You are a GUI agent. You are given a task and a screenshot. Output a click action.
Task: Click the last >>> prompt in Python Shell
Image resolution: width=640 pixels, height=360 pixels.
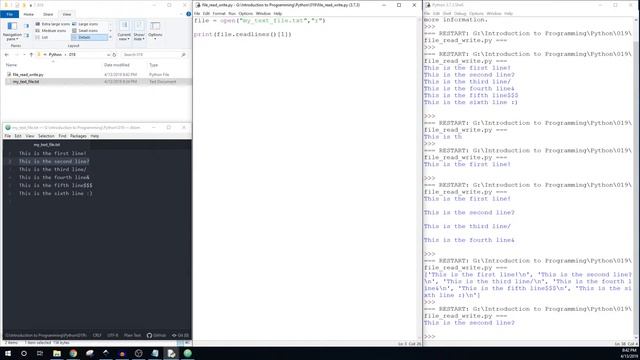429,337
